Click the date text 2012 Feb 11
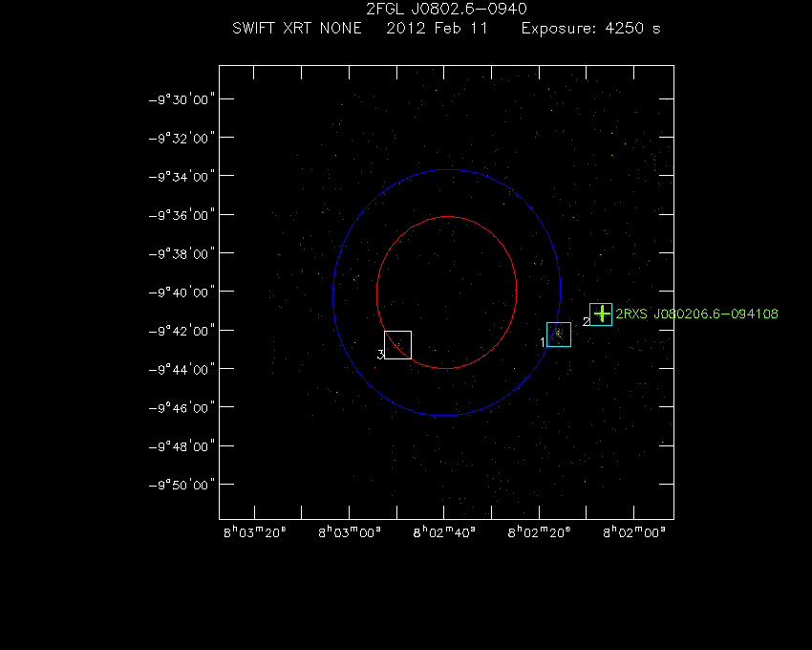812x650 pixels. pyautogui.click(x=438, y=28)
